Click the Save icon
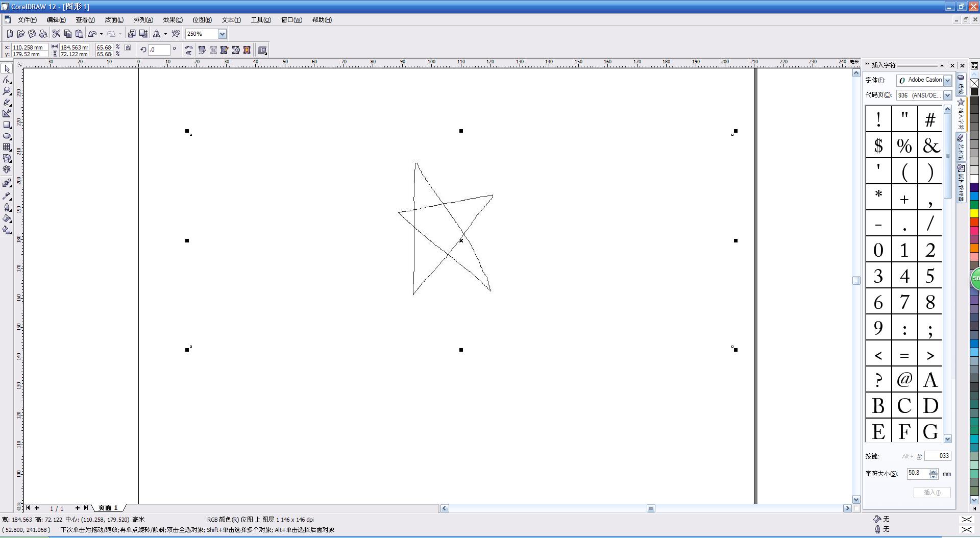980x538 pixels. (32, 34)
